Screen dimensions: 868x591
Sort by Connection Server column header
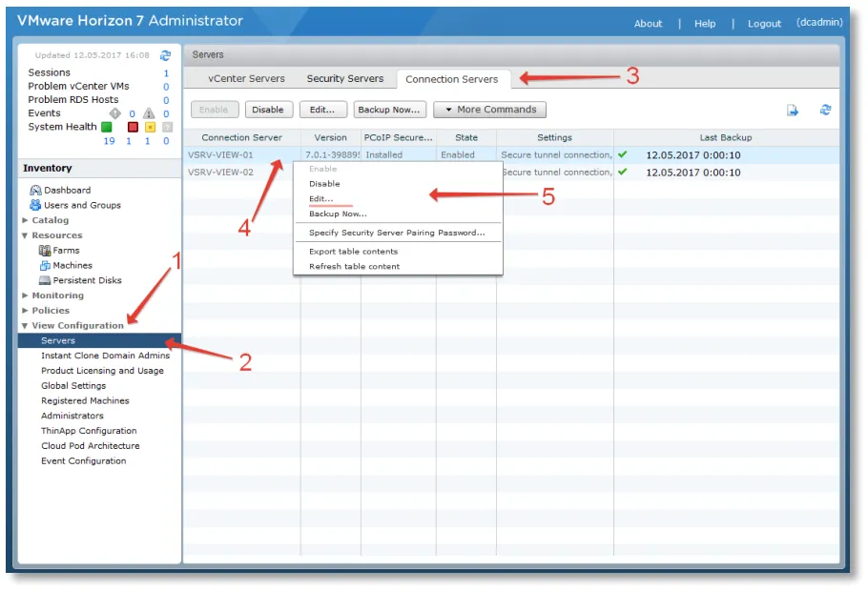242,137
